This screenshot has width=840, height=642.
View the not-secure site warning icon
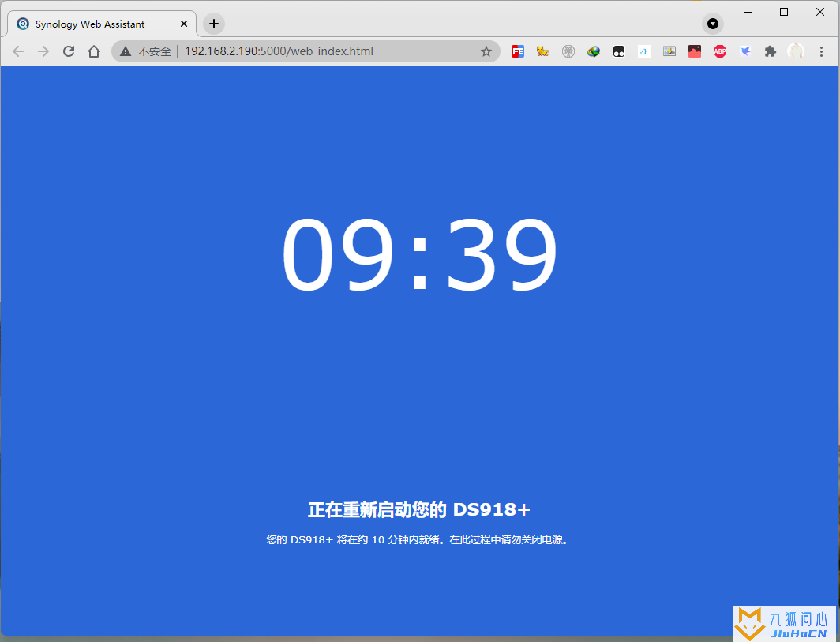pos(126,51)
